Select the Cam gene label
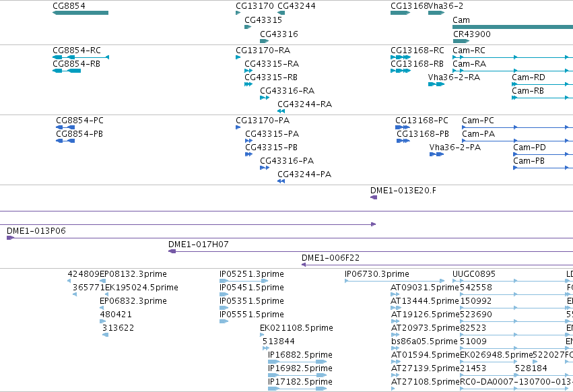Viewport: 573px width, 392px height. (461, 20)
